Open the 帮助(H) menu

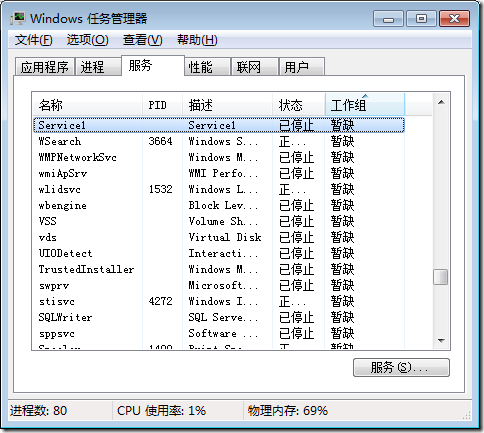coord(197,40)
